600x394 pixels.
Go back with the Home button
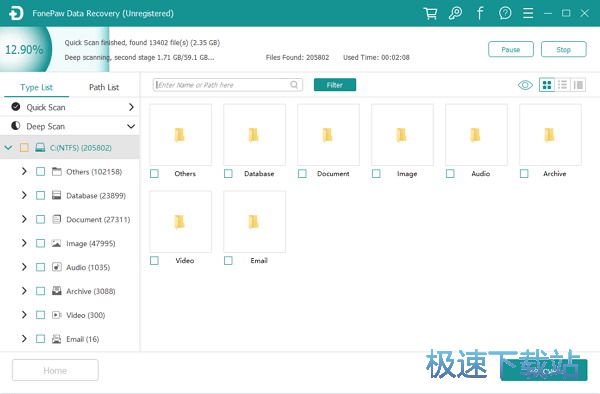(x=55, y=370)
